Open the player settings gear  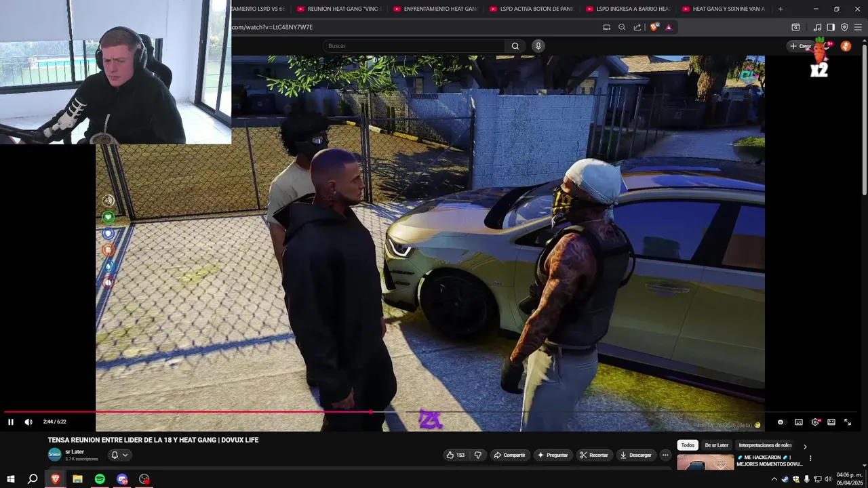pyautogui.click(x=815, y=422)
